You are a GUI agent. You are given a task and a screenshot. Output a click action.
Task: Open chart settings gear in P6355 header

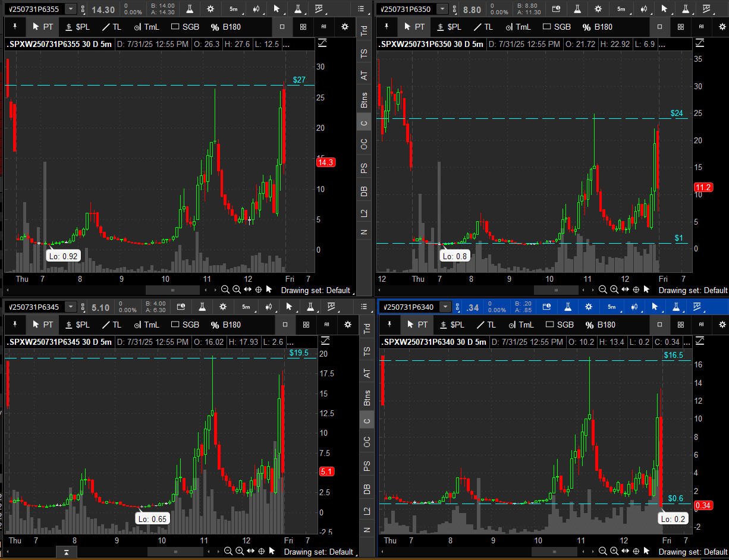[x=210, y=9]
